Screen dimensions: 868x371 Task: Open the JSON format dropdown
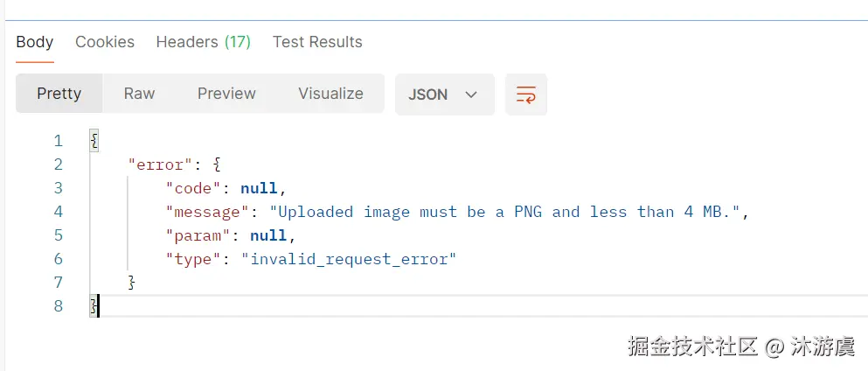click(x=444, y=94)
